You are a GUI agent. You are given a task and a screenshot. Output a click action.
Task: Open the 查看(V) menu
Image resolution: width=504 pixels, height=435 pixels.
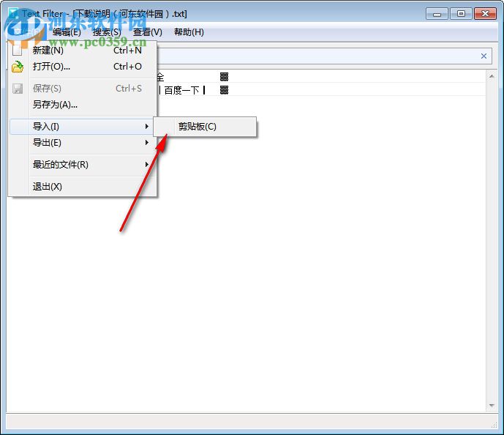148,32
